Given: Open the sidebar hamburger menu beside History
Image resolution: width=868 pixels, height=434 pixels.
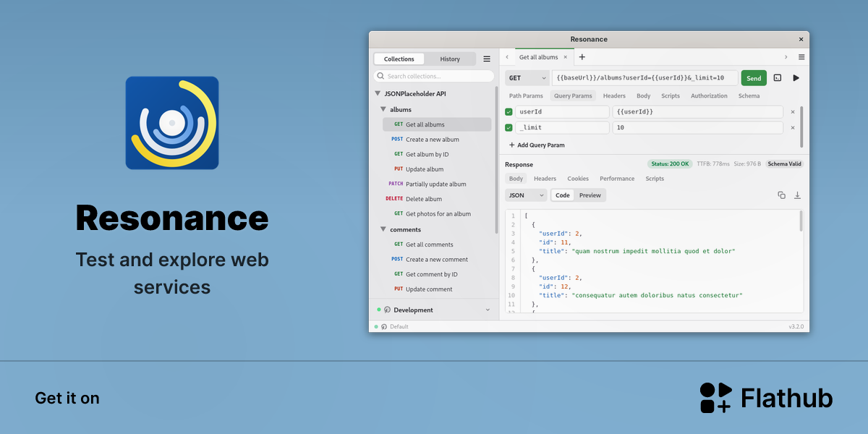Looking at the screenshot, I should [487, 59].
